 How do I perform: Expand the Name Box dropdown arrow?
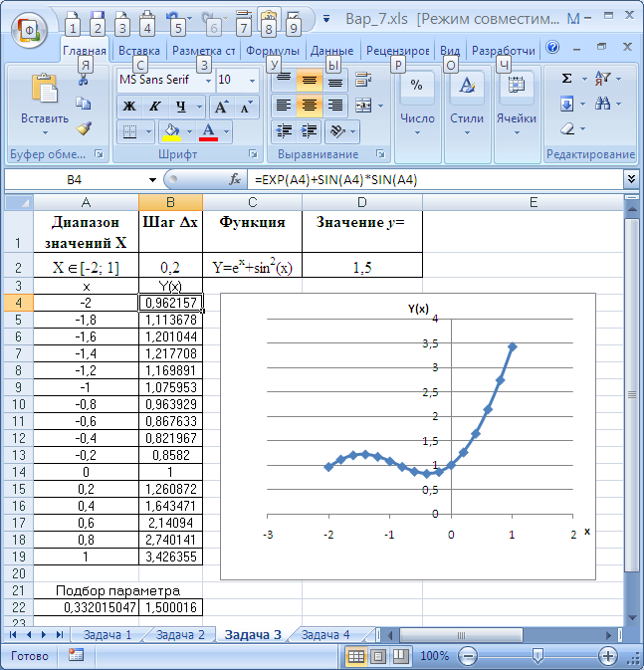(x=152, y=180)
